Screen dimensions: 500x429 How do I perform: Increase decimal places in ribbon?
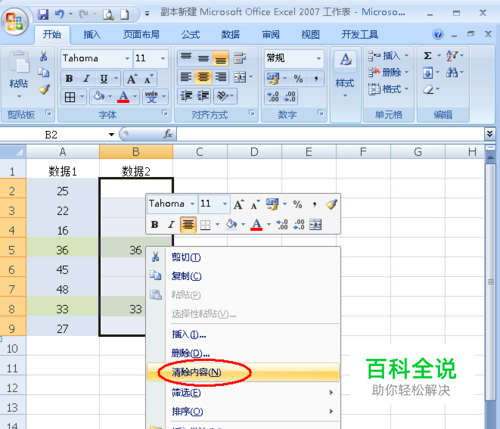[273, 97]
